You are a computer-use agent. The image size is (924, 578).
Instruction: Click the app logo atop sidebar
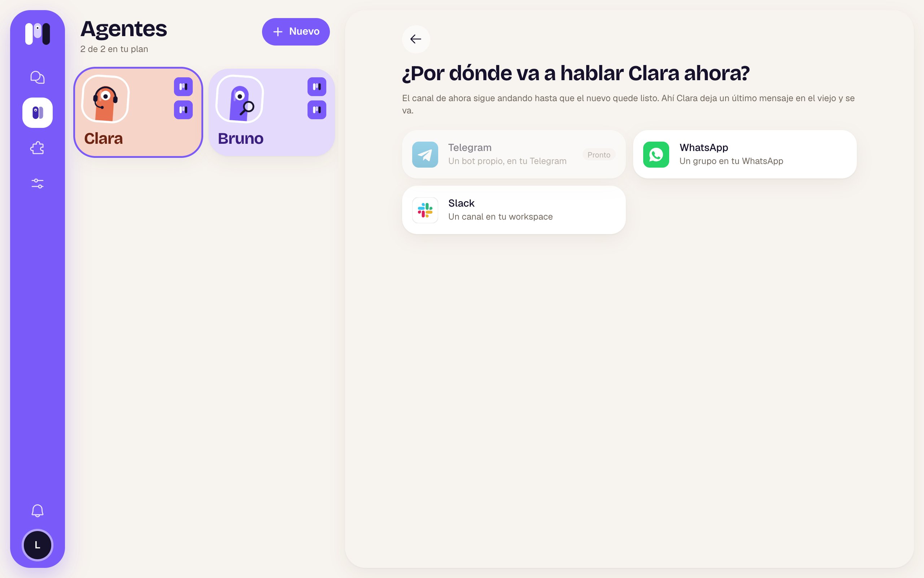tap(38, 34)
